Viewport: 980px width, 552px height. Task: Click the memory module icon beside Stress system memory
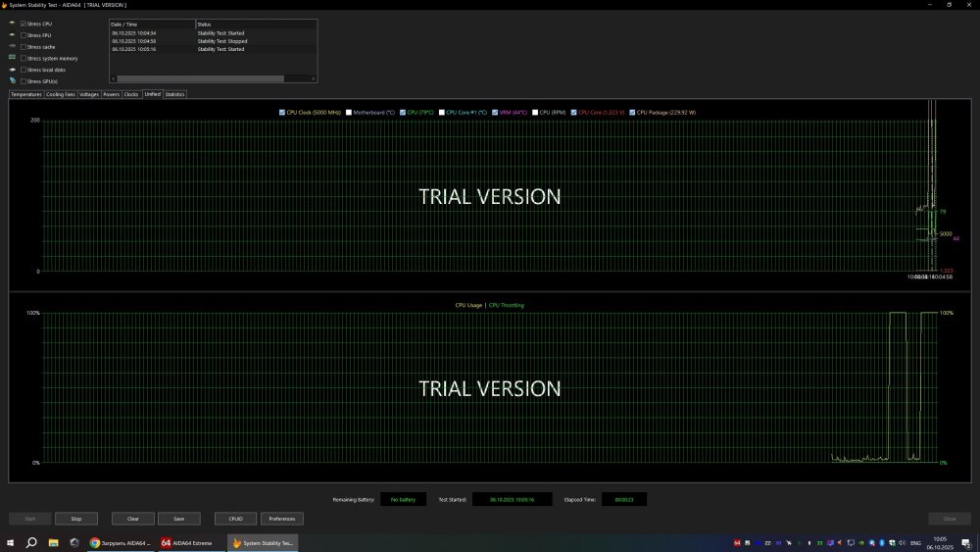pos(12,58)
